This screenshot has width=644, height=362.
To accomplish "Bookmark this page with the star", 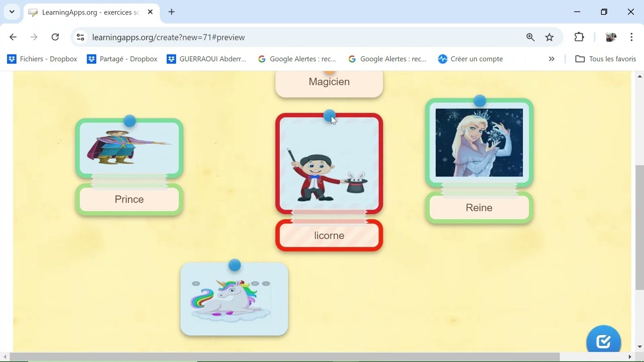I will click(549, 37).
